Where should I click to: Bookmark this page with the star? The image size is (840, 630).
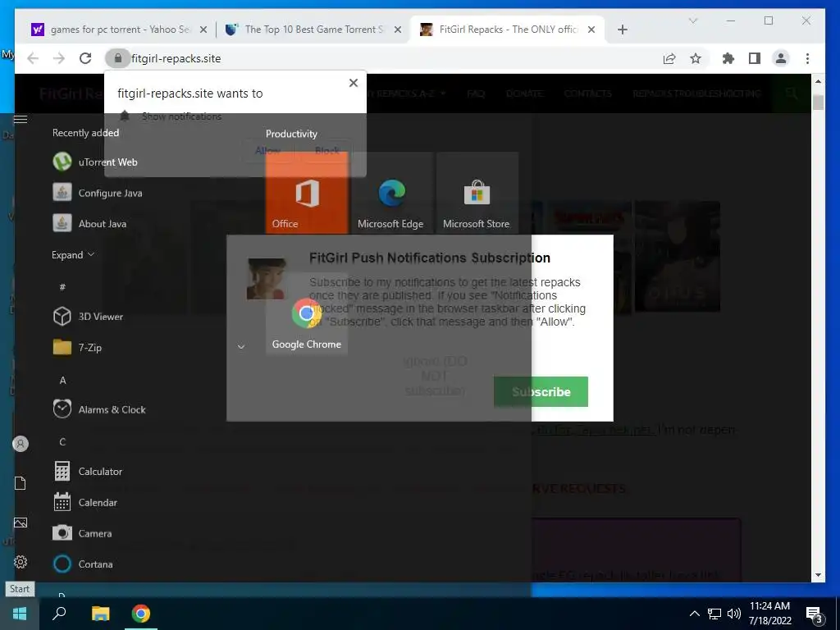[696, 58]
